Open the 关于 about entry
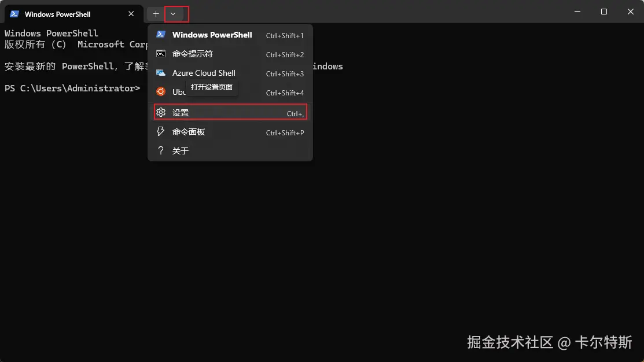 point(230,150)
